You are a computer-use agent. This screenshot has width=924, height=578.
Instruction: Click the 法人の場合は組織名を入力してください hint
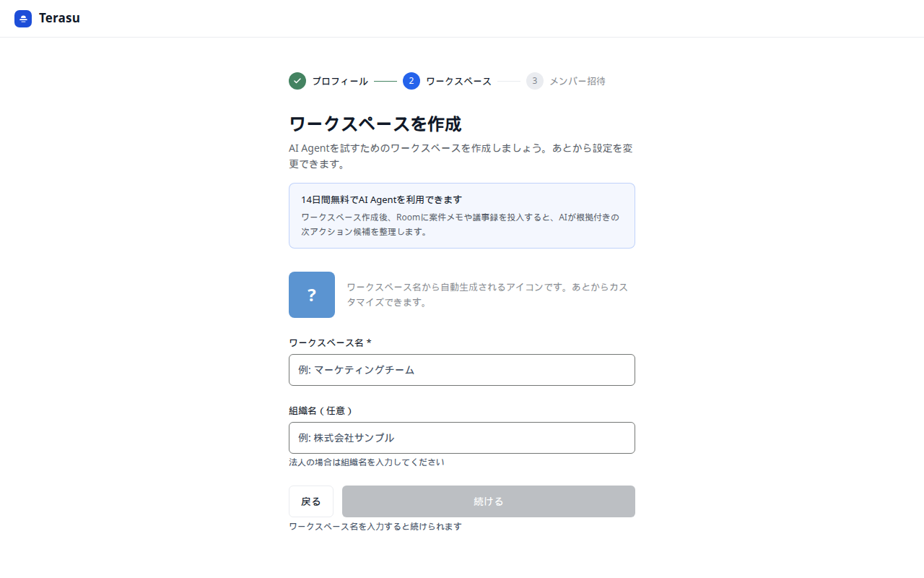click(367, 462)
